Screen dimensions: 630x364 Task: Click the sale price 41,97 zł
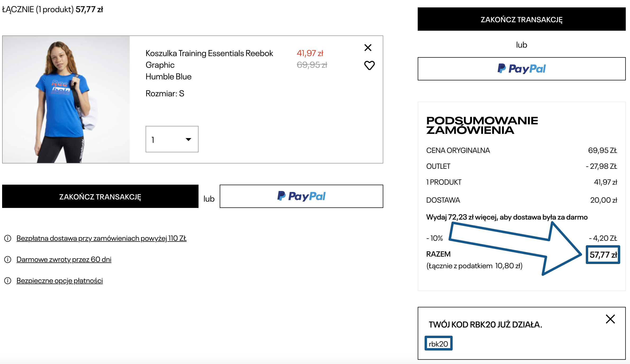[310, 53]
